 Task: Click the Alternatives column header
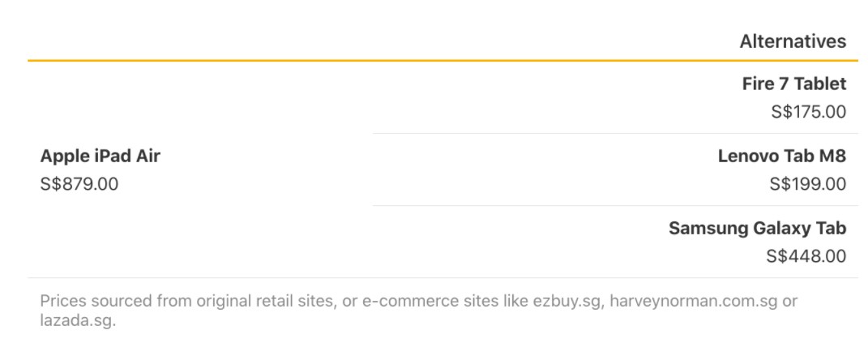click(x=793, y=41)
